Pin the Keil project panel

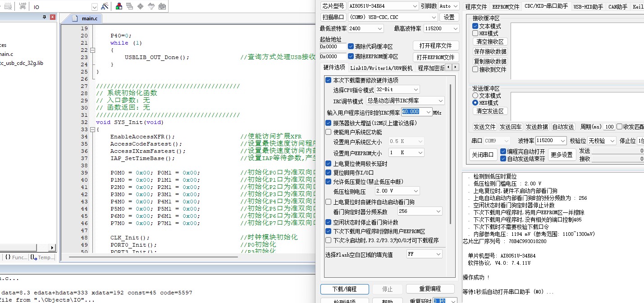44,17
